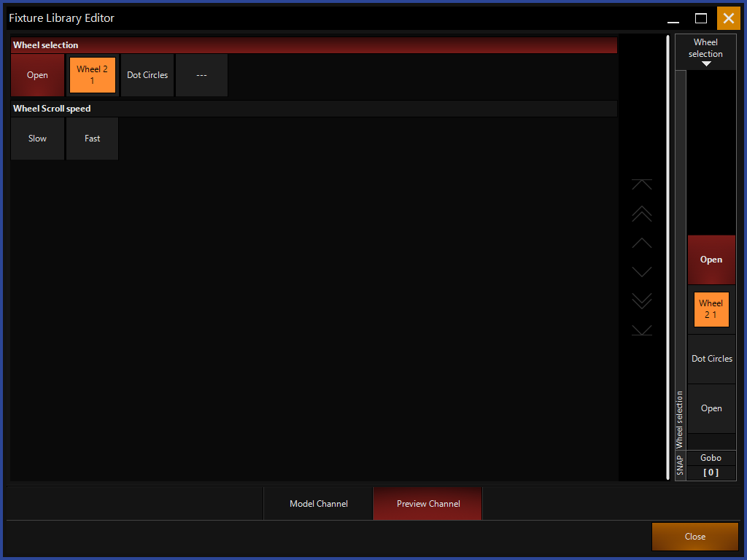Select the orange Wheel 2 1 gobo tile
Image resolution: width=747 pixels, height=560 pixels.
click(x=93, y=75)
